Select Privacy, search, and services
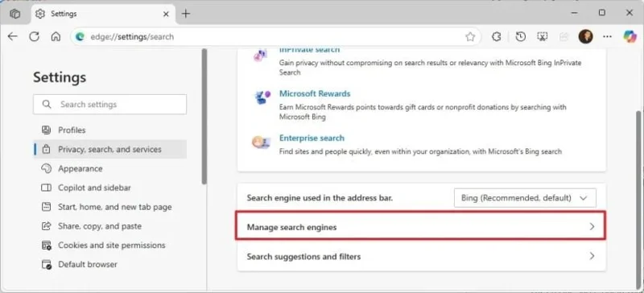The height and width of the screenshot is (293, 644). coord(110,149)
